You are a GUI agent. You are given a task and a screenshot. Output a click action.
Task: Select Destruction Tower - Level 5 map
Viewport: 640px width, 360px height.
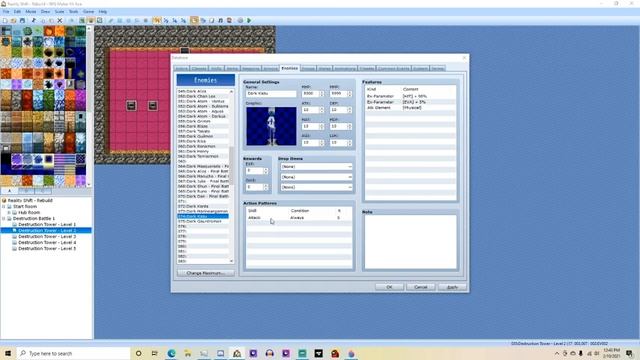point(47,248)
